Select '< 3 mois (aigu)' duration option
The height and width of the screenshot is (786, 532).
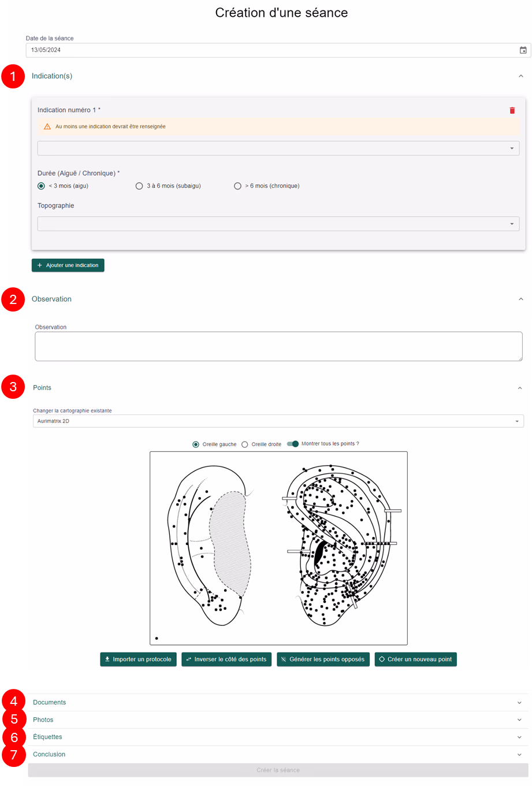pos(41,186)
